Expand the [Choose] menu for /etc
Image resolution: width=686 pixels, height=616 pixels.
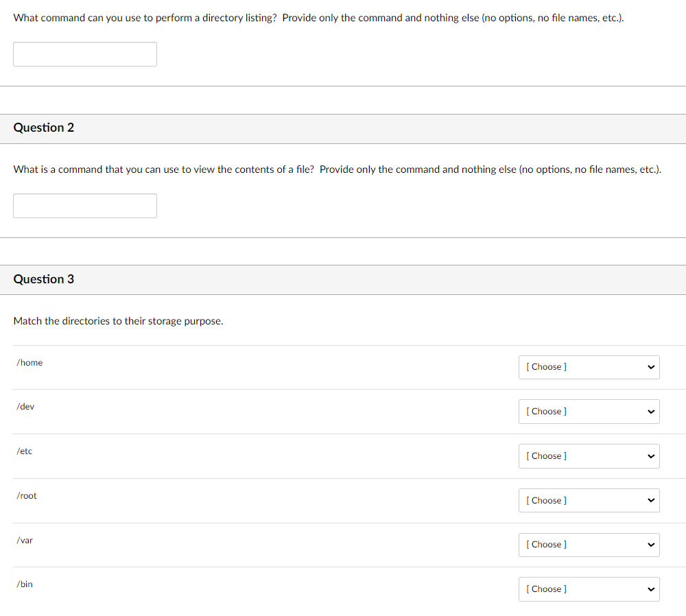point(589,456)
